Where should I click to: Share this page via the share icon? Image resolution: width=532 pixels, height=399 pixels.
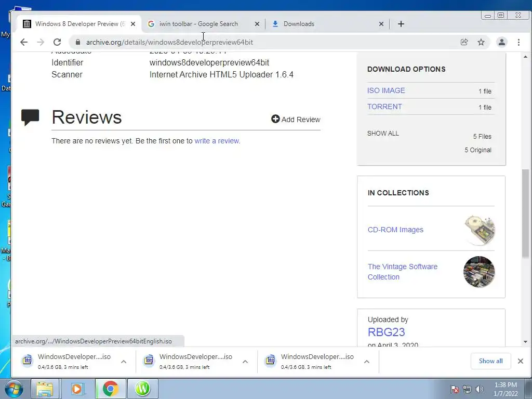464,42
